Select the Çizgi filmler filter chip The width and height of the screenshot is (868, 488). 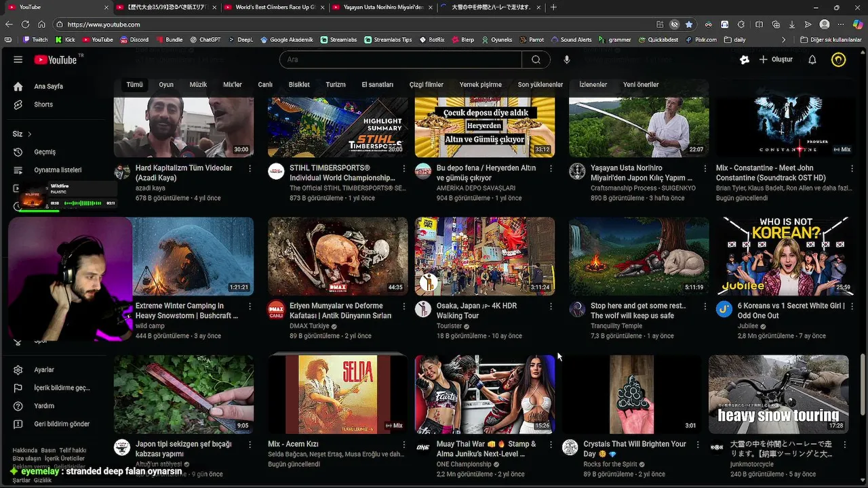pos(426,85)
